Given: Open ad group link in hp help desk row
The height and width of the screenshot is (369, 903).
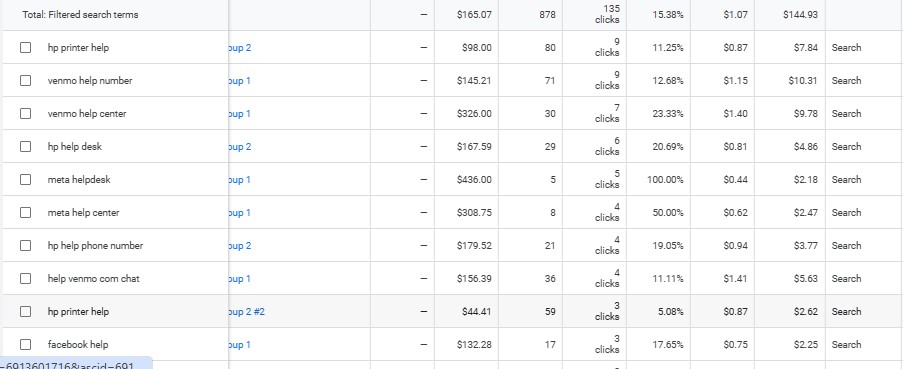Looking at the screenshot, I should click(240, 147).
